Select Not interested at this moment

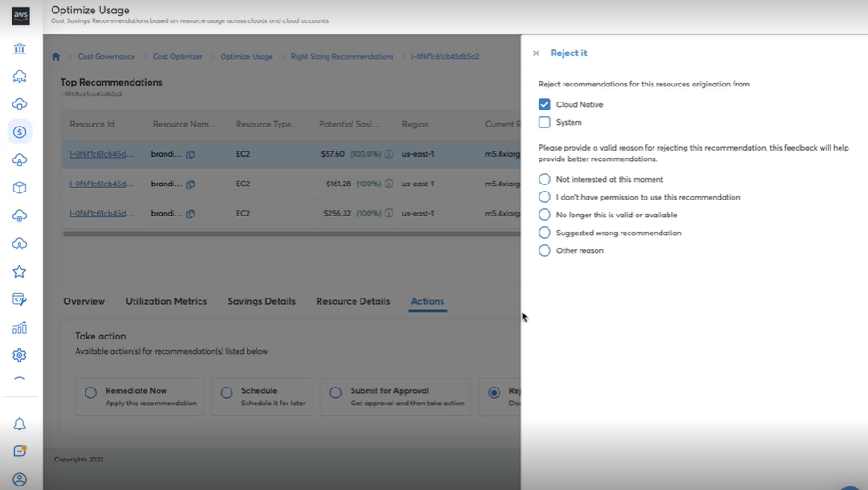(545, 179)
